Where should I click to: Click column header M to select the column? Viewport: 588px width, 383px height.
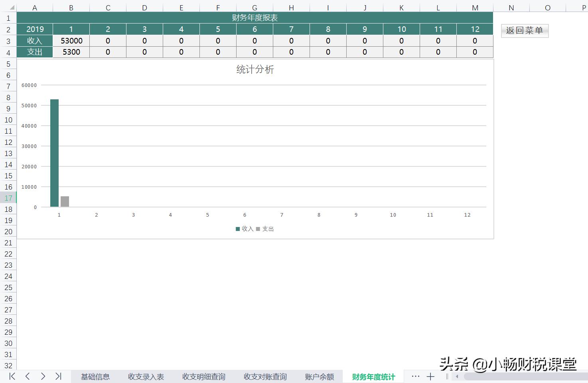click(475, 7)
